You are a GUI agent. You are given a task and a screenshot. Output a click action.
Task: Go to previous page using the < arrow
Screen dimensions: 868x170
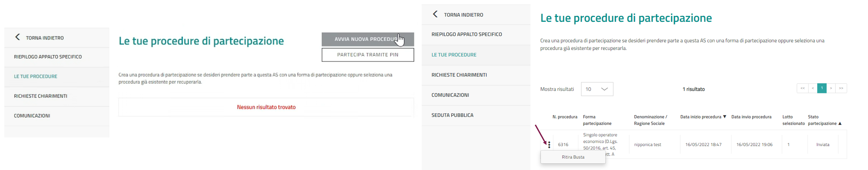(813, 88)
